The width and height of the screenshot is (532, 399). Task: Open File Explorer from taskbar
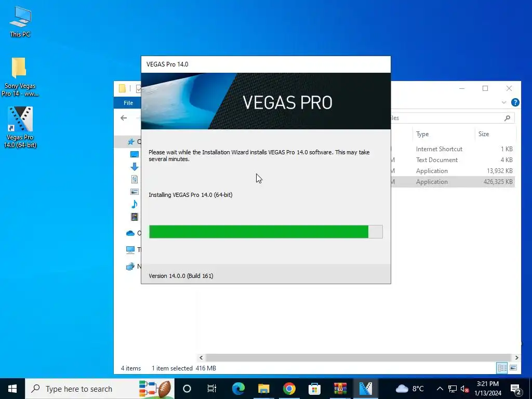tap(263, 389)
